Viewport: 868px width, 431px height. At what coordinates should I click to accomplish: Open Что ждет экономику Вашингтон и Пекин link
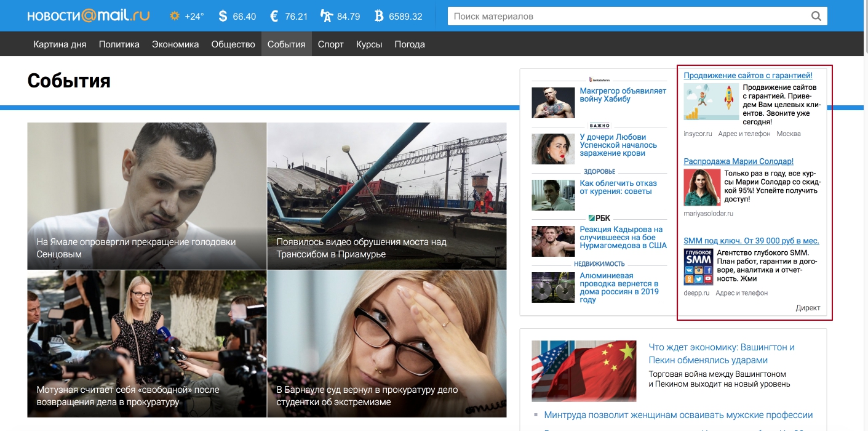[x=722, y=353]
